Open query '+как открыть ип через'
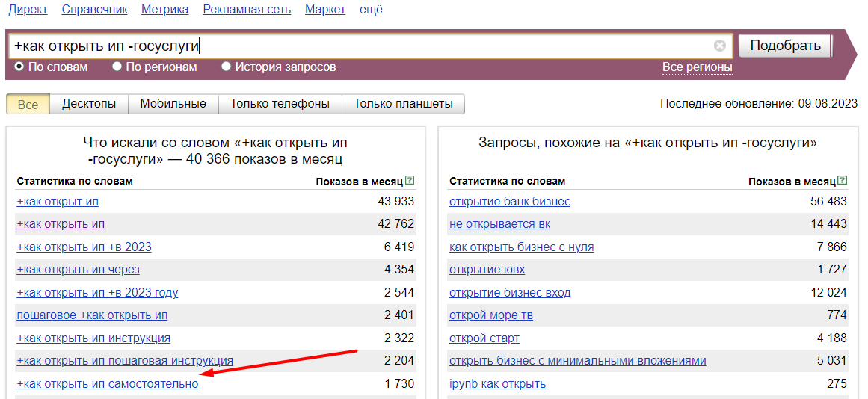 [78, 270]
